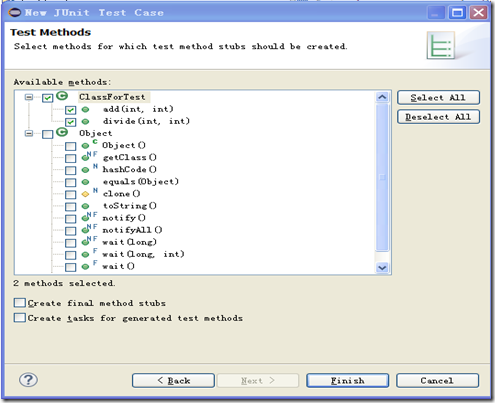Viewport: 495px width, 403px height.
Task: Open help via the question mark icon
Action: point(28,379)
